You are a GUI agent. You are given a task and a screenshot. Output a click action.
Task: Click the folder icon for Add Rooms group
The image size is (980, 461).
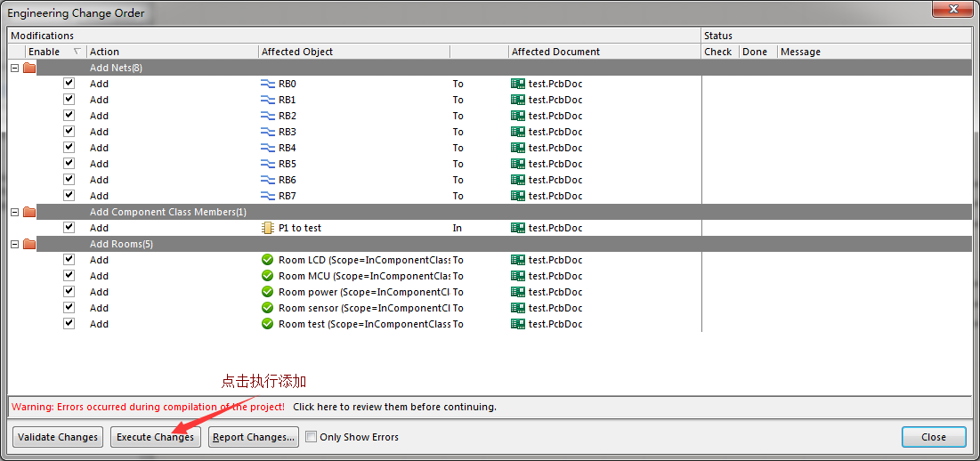click(28, 244)
